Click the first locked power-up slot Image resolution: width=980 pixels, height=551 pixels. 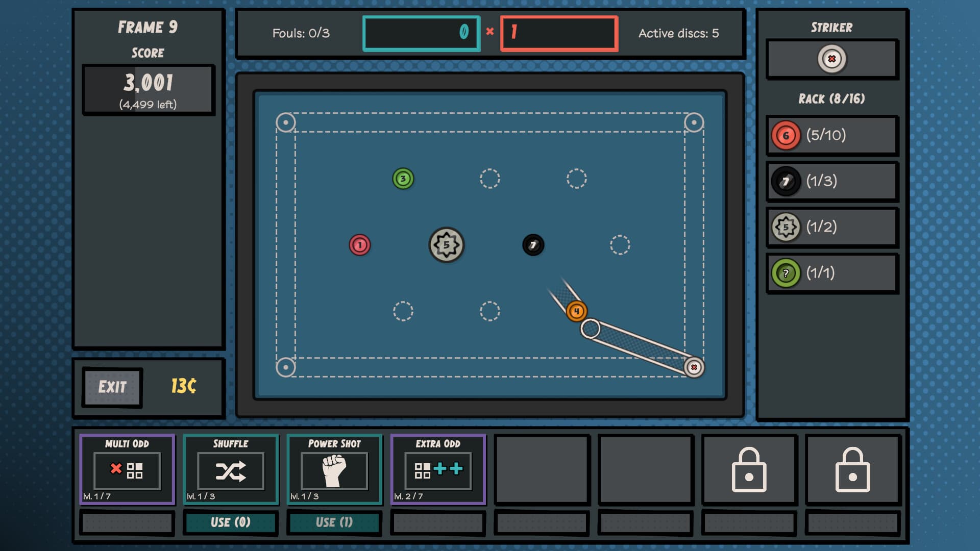749,469
